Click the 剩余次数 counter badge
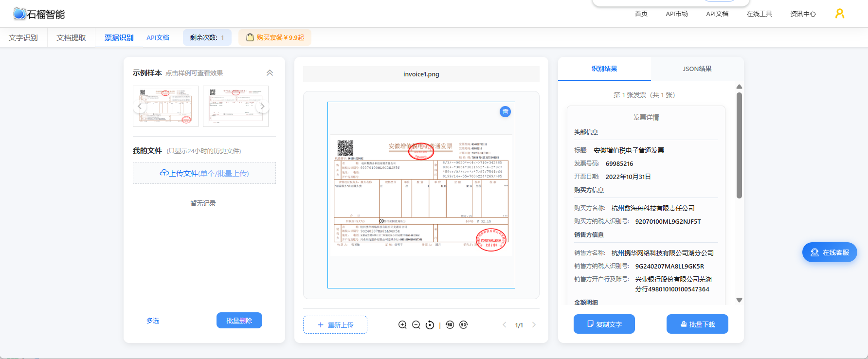Screen dimensions: 868x359 point(207,37)
